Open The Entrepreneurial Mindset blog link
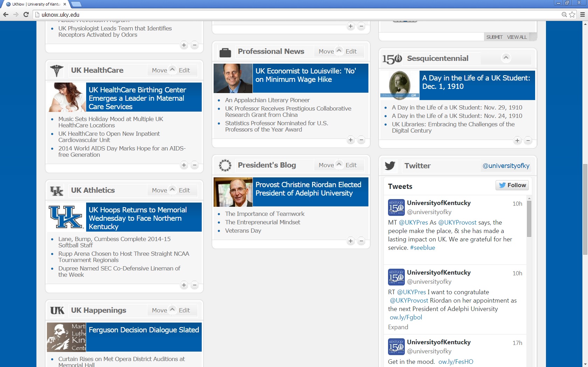This screenshot has width=588, height=367. [x=262, y=222]
